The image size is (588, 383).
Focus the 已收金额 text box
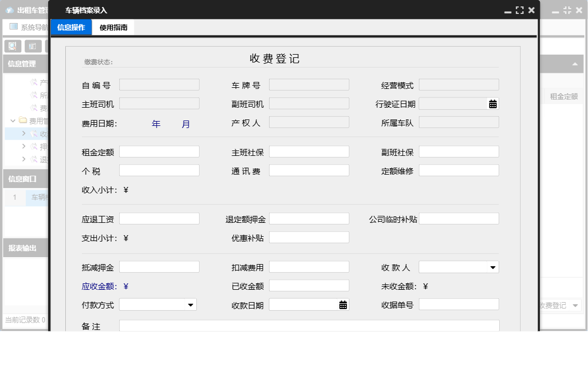pos(309,286)
